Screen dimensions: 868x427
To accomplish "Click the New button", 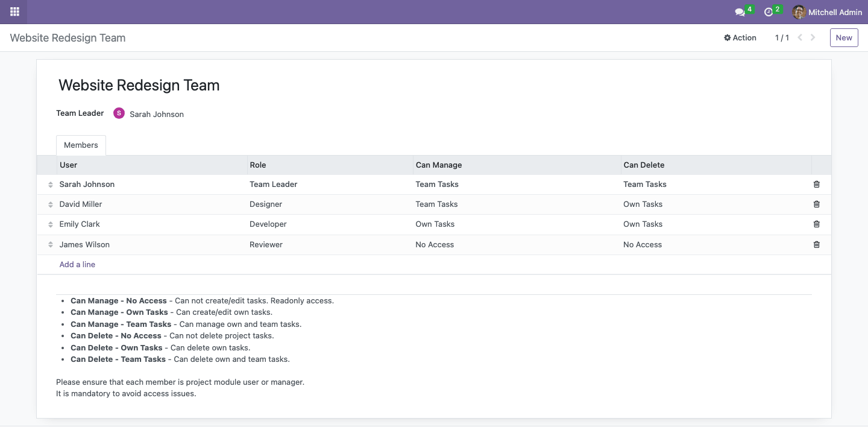I will (x=844, y=37).
